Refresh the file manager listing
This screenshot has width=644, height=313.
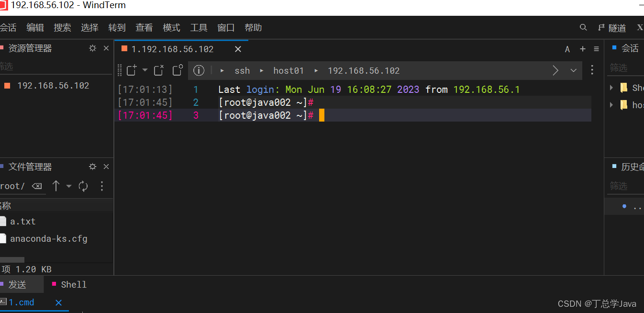(83, 186)
